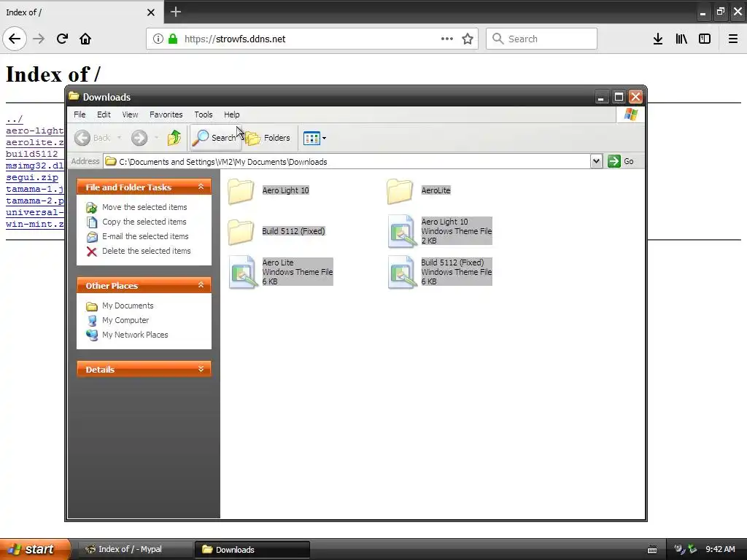Click the taskbar clock showing 9:42 AM
The width and height of the screenshot is (747, 560).
720,549
